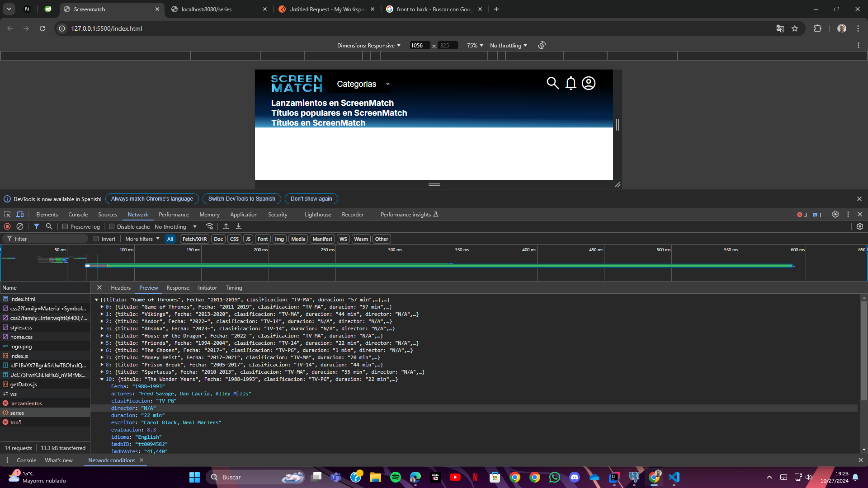Open the Timing tab of the request
The image size is (868, 488).
coord(234,288)
